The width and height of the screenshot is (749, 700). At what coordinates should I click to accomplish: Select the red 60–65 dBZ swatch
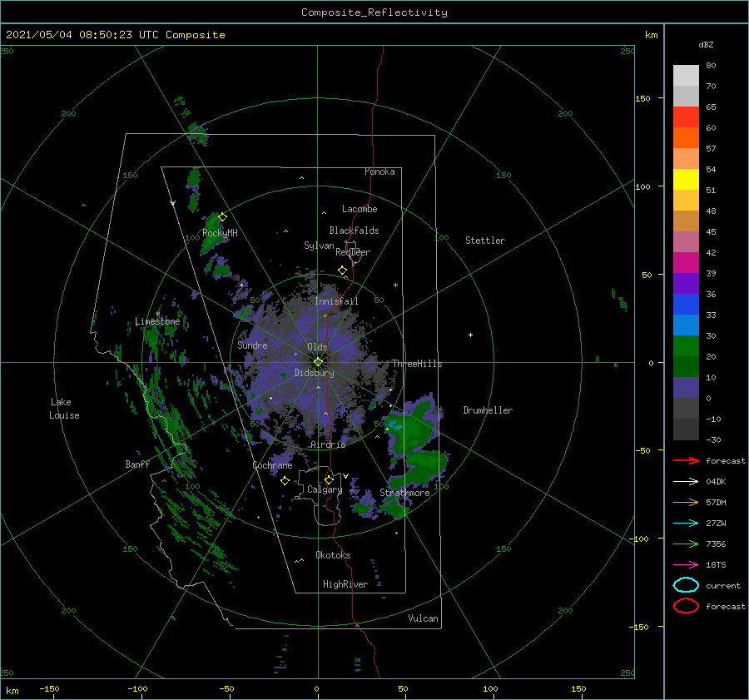[686, 117]
